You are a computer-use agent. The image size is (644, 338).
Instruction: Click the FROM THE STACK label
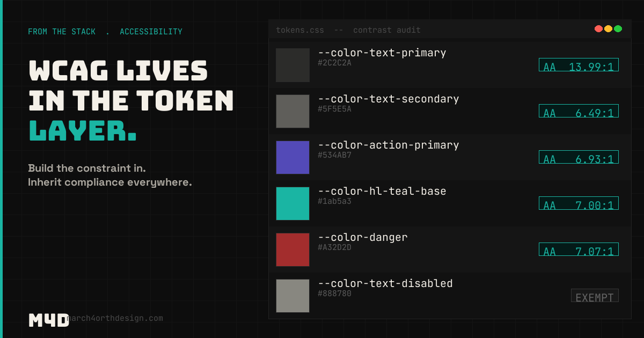62,32
